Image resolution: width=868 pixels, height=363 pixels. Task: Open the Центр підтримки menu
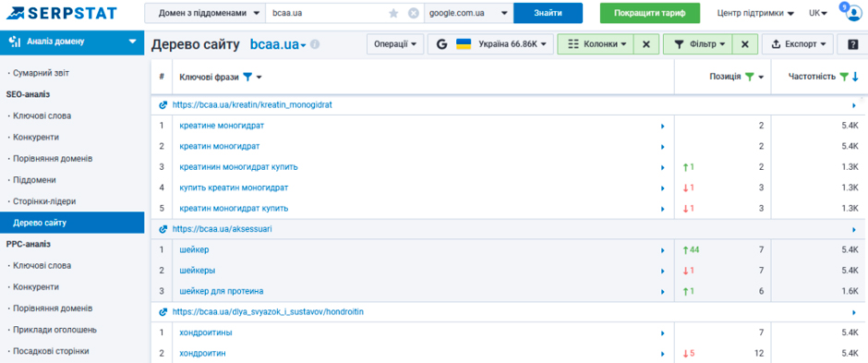click(x=755, y=13)
